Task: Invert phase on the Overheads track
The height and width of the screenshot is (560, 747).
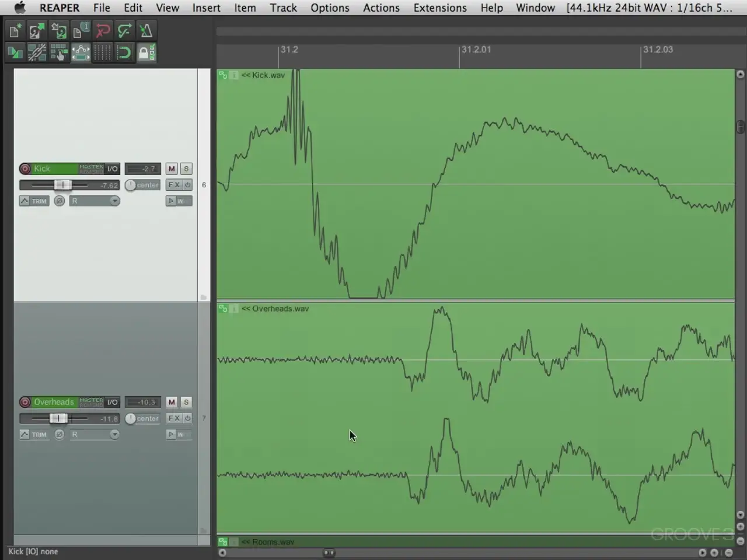Action: pyautogui.click(x=59, y=434)
